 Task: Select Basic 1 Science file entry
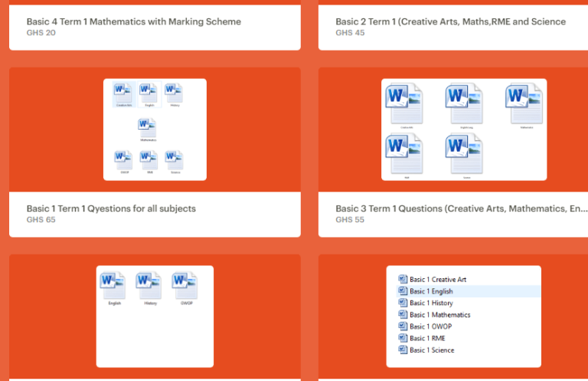tap(426, 350)
